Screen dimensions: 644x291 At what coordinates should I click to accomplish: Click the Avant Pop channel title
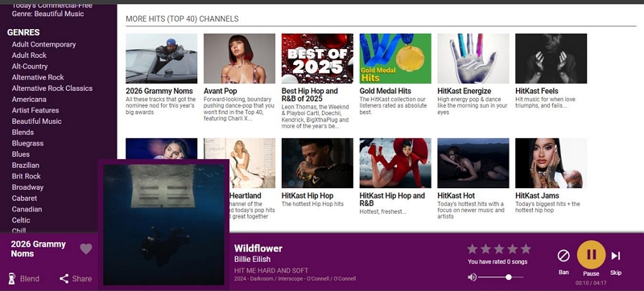(x=220, y=91)
